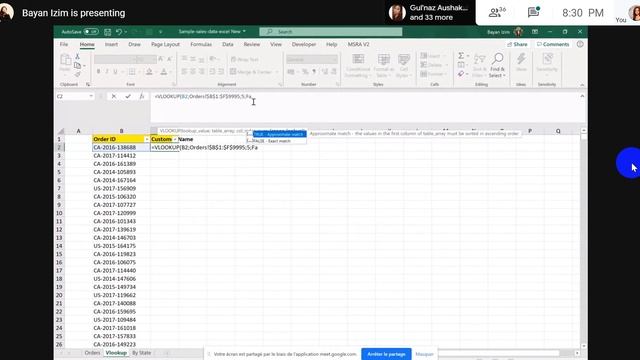This screenshot has width=640, height=360.
Task: Open the File menu
Action: pyautogui.click(x=64, y=44)
